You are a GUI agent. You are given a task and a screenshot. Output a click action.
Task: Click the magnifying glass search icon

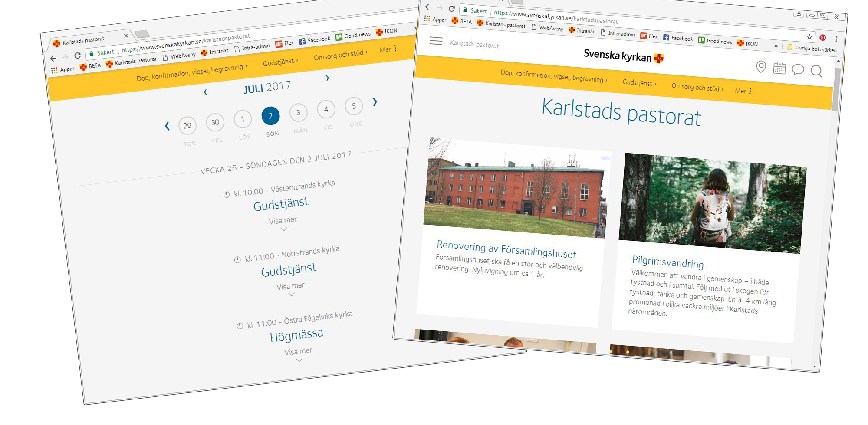pyautogui.click(x=816, y=71)
